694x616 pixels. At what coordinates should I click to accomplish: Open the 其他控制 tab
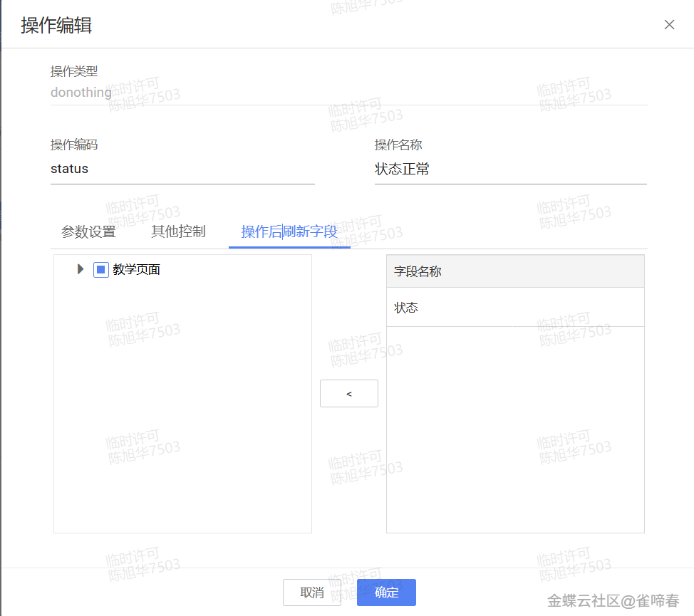click(177, 231)
